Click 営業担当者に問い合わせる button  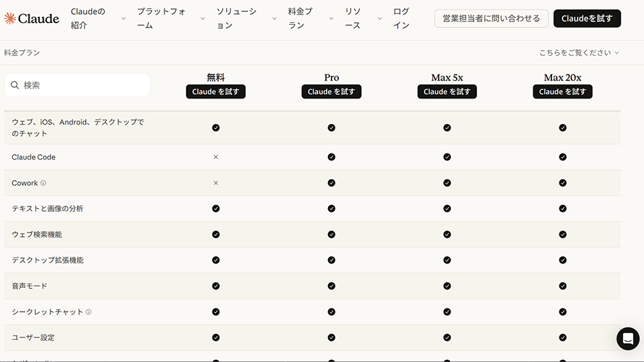tap(491, 19)
